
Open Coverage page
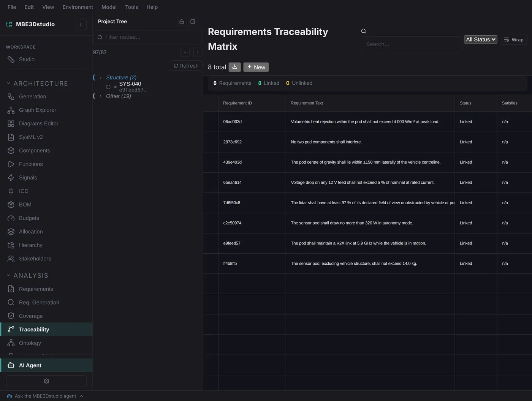(46, 316)
